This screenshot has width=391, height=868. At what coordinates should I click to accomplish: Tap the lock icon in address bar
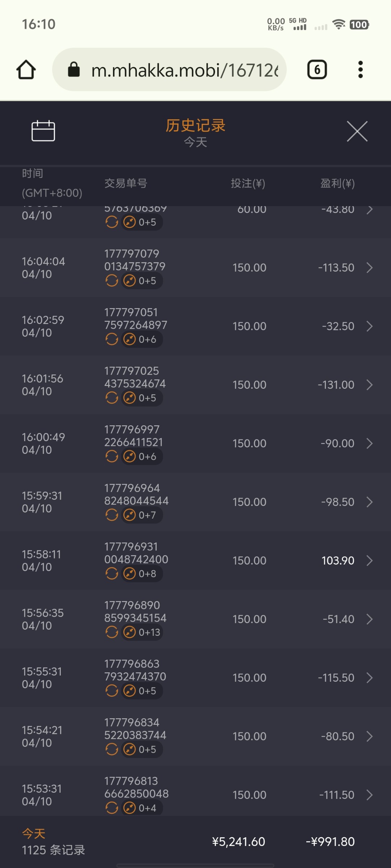pyautogui.click(x=74, y=69)
